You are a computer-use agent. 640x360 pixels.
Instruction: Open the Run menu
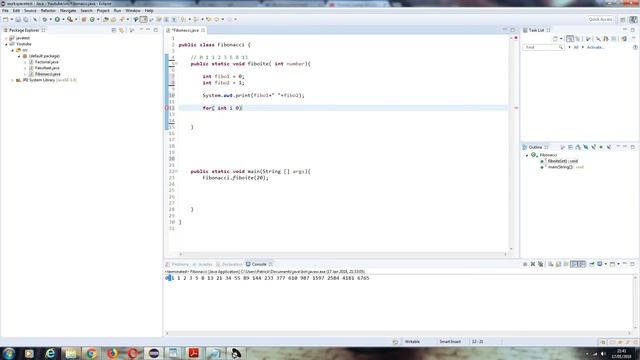coord(117,11)
